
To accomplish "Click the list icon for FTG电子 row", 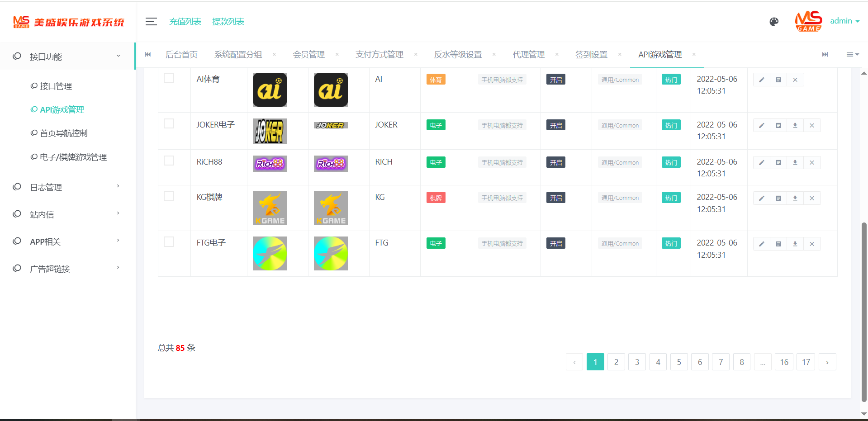I will tap(778, 244).
